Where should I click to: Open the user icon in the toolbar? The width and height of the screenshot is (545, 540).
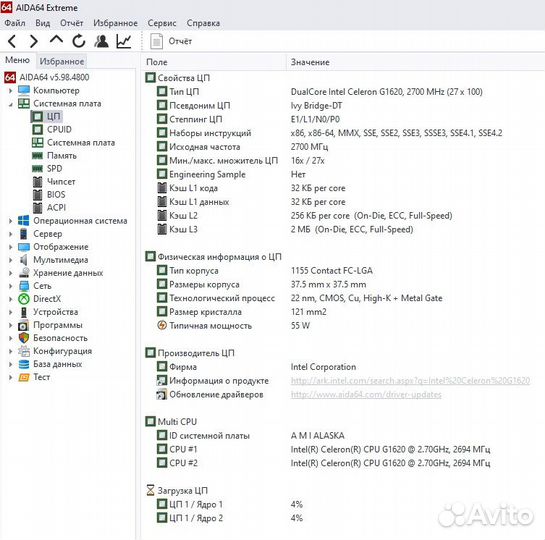[101, 41]
